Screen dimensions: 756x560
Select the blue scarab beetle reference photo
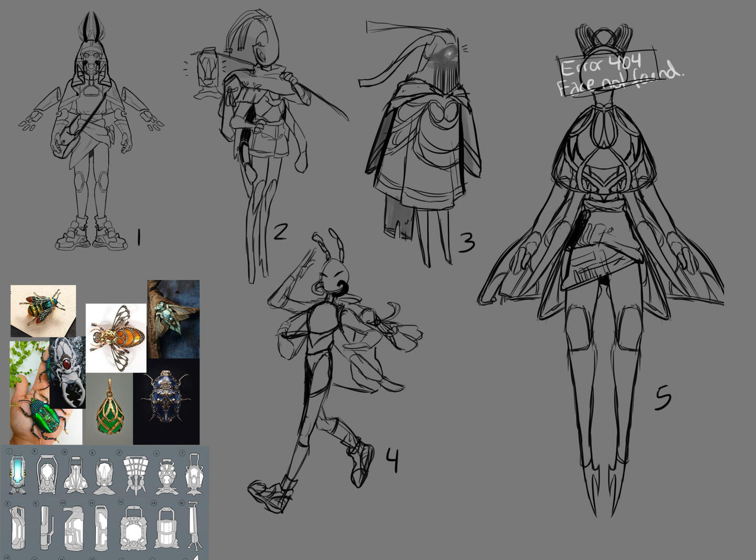[x=166, y=401]
